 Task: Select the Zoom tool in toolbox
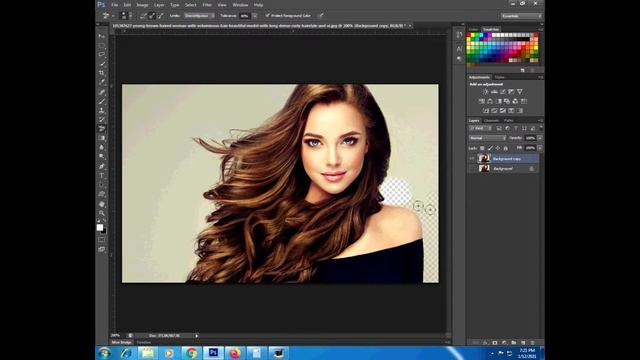point(102,213)
